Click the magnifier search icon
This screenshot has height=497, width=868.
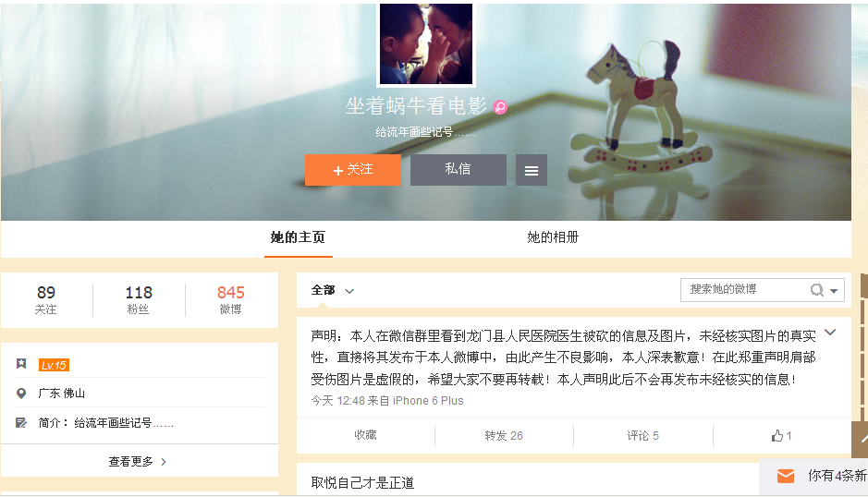click(816, 290)
